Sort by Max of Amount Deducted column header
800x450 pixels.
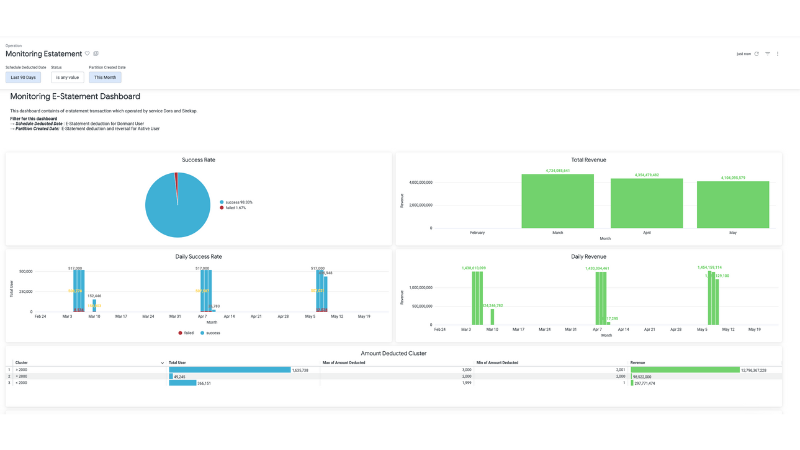[x=344, y=363]
